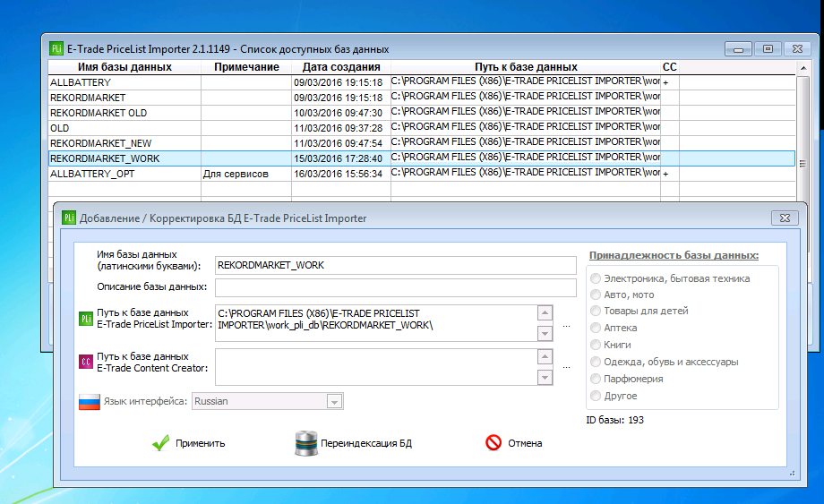Select Электроника, бытовая техника radio button

point(596,278)
